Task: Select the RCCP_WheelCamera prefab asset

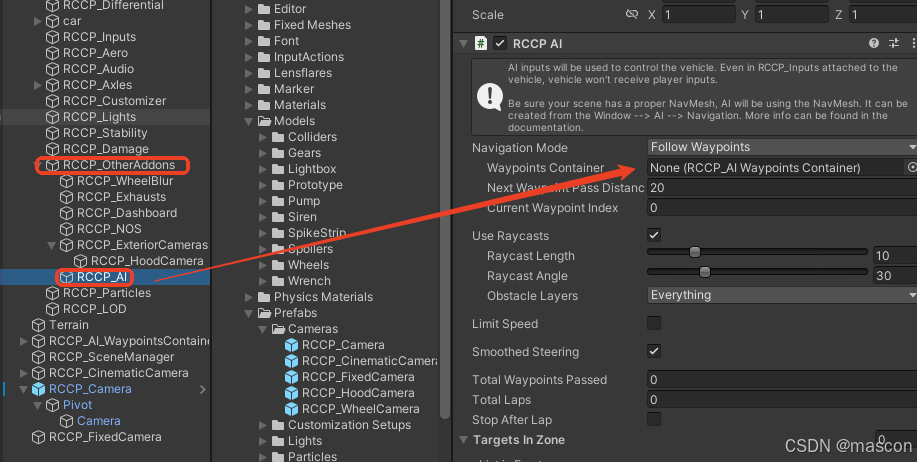Action: point(352,409)
